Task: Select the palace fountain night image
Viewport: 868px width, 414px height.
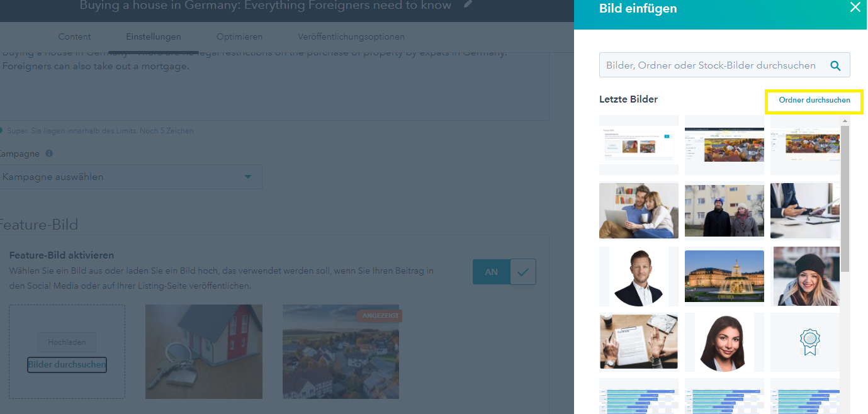Action: pos(724,277)
